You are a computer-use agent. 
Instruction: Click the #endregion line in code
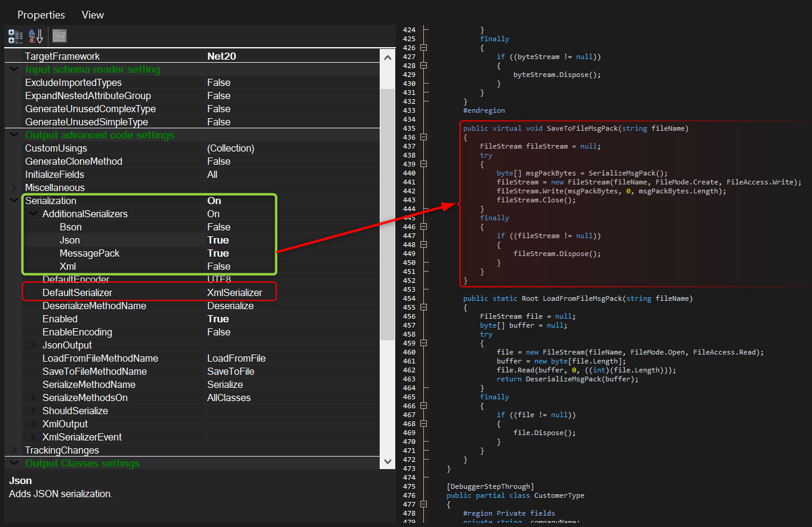pos(484,110)
